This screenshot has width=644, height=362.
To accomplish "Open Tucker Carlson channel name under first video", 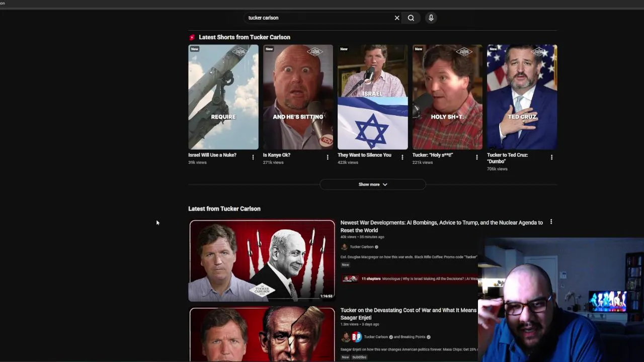I will [x=362, y=247].
